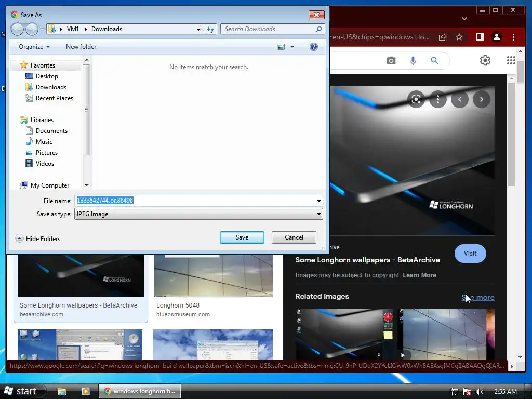Click the arrow between VM1 and Downloads
This screenshot has width=532, height=399.
click(85, 29)
